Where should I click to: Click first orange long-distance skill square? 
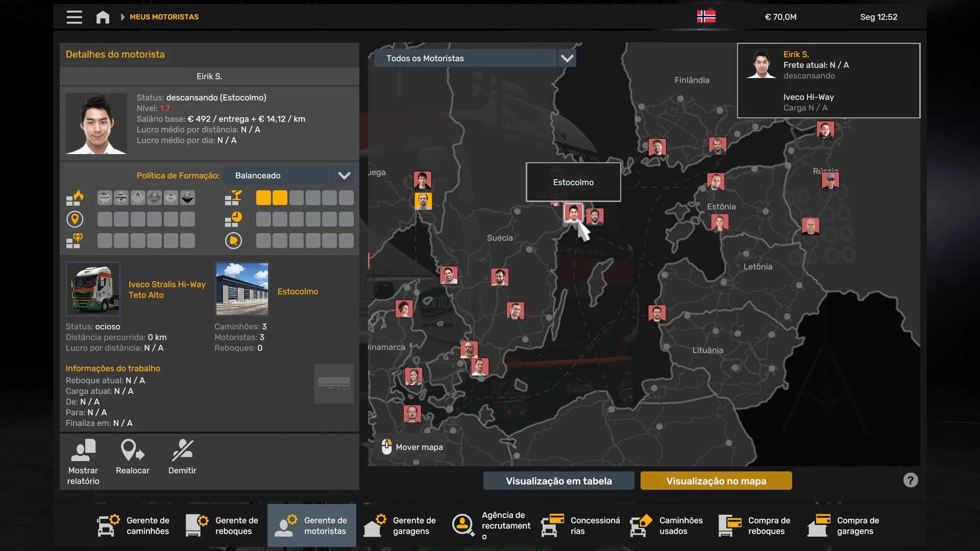click(x=263, y=198)
